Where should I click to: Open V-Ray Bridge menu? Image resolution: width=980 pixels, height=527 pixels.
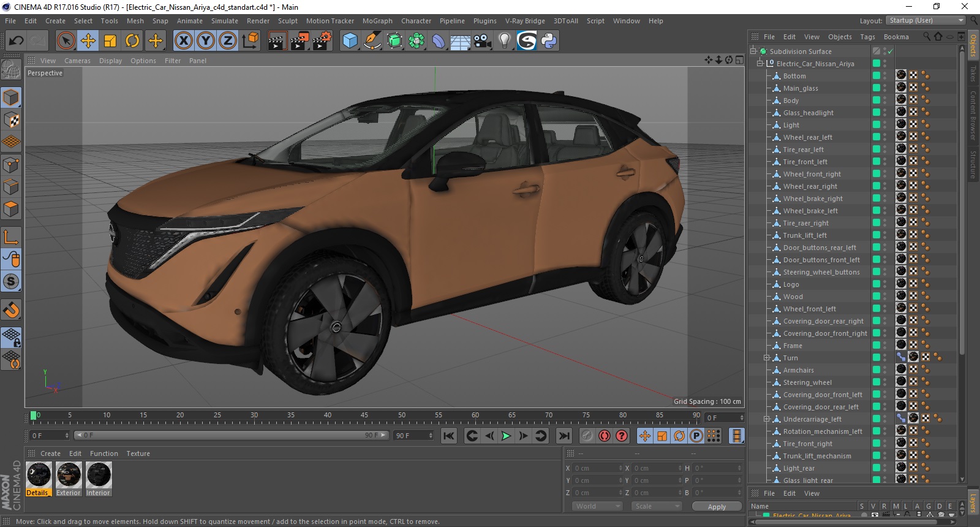[525, 21]
